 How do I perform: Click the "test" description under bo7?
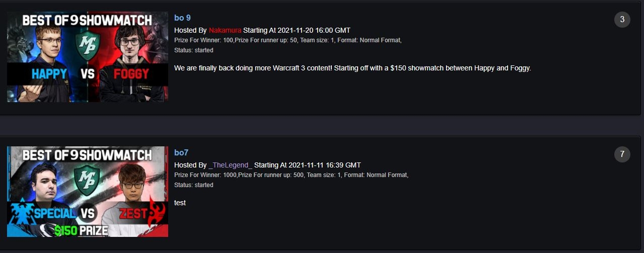click(x=180, y=203)
